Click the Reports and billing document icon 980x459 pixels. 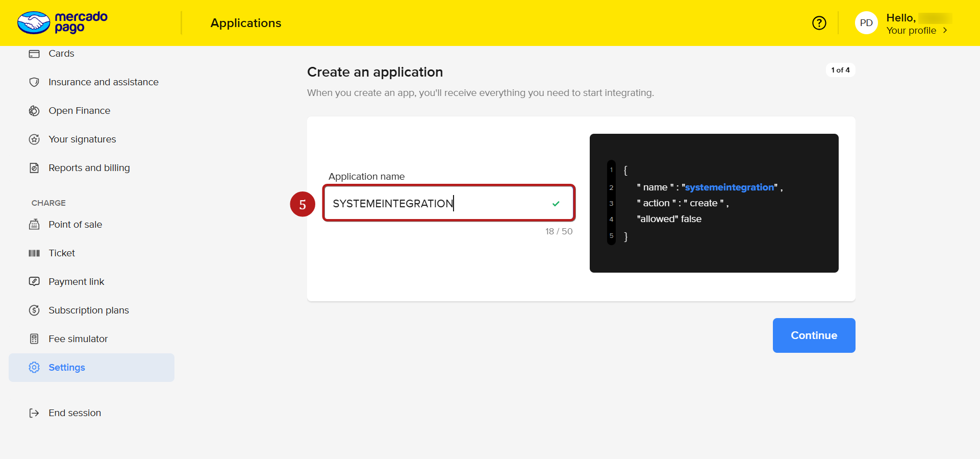coord(34,168)
